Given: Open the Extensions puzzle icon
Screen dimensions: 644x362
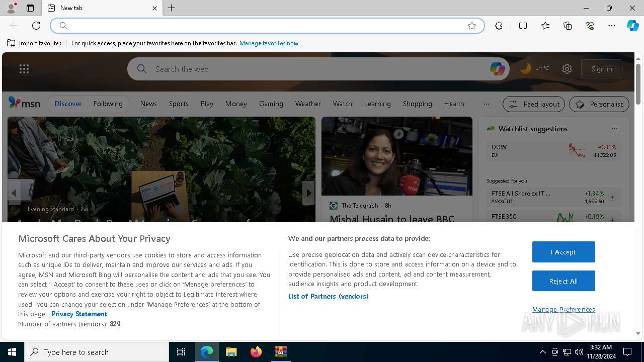Looking at the screenshot, I should [x=499, y=26].
